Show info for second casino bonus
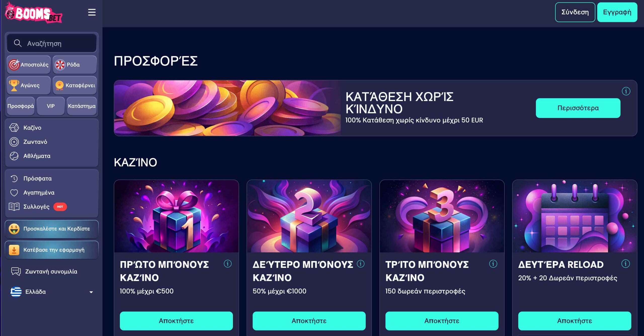 pos(360,264)
